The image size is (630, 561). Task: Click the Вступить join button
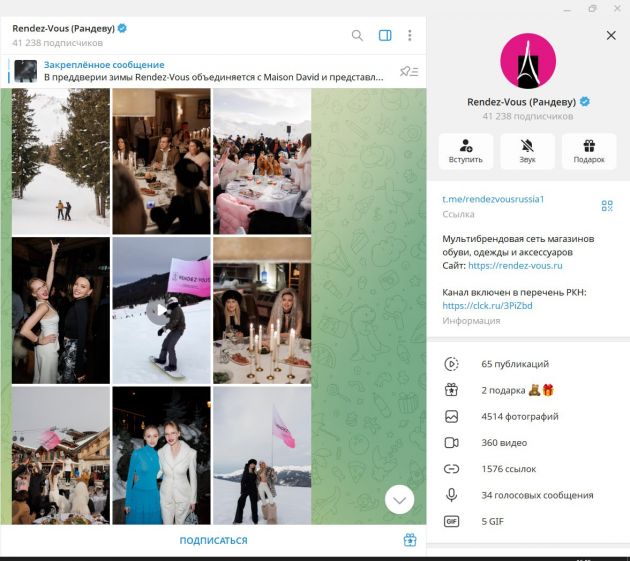point(466,151)
